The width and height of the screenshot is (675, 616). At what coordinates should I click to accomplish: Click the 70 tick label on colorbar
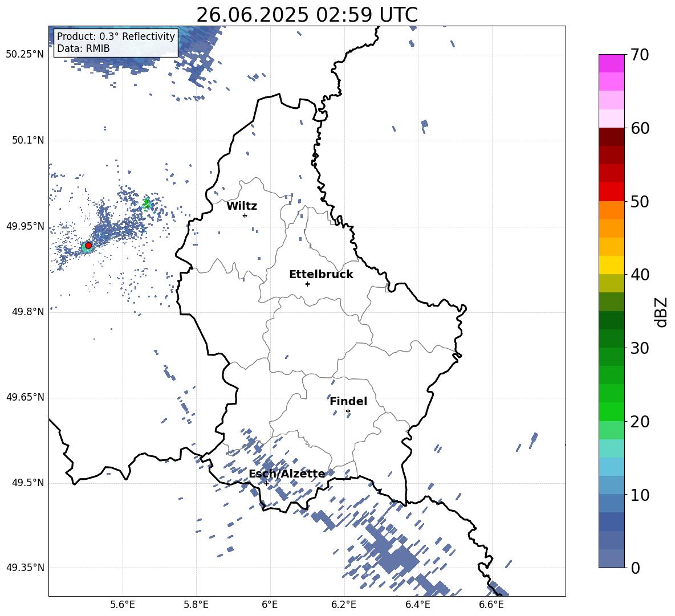(640, 55)
